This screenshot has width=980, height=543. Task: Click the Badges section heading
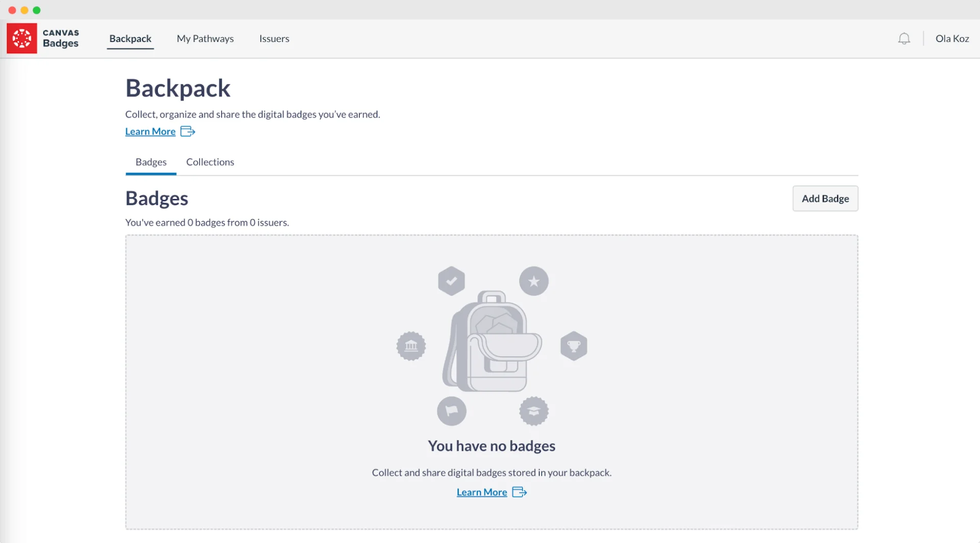point(157,198)
